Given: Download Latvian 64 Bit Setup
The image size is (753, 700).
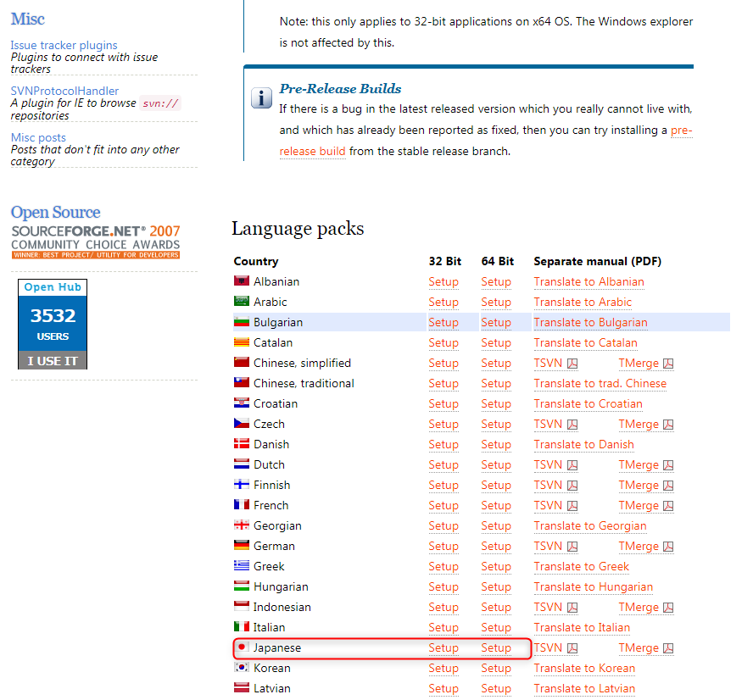Looking at the screenshot, I should [x=496, y=688].
